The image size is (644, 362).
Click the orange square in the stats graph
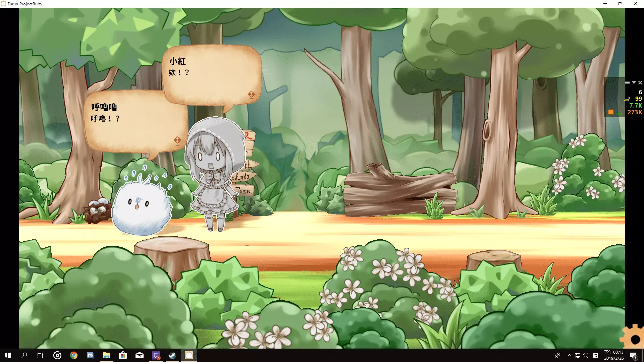point(611,112)
